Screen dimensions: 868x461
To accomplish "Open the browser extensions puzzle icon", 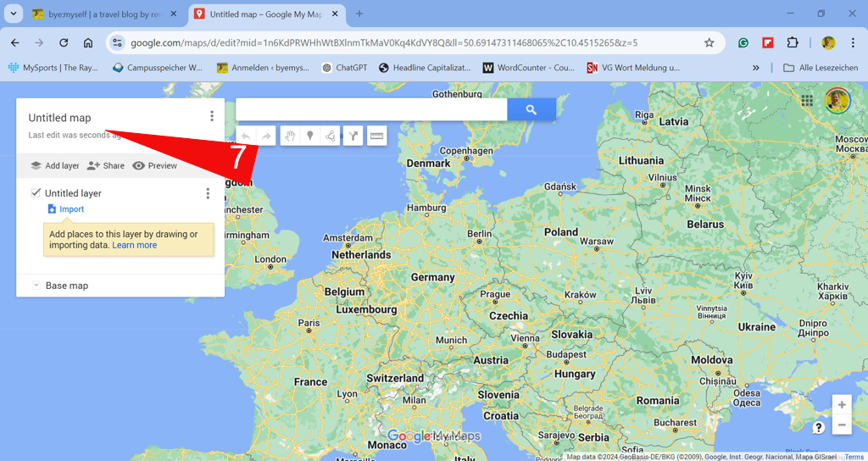I will 793,42.
